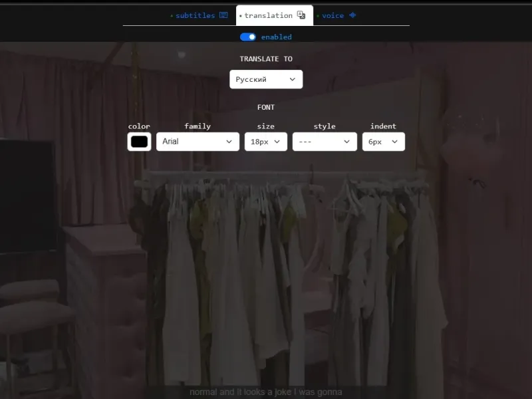Open the voice tab
Image resolution: width=532 pixels, height=399 pixels.
336,15
